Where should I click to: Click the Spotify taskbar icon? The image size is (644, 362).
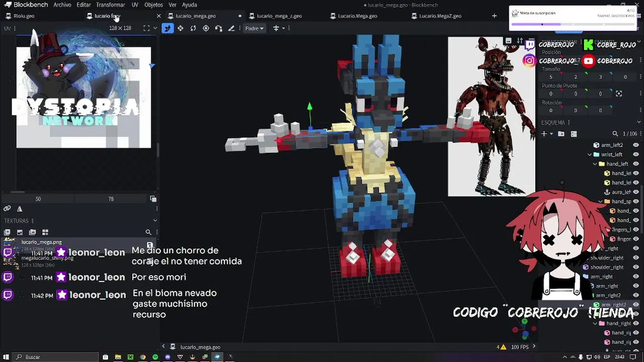click(155, 357)
